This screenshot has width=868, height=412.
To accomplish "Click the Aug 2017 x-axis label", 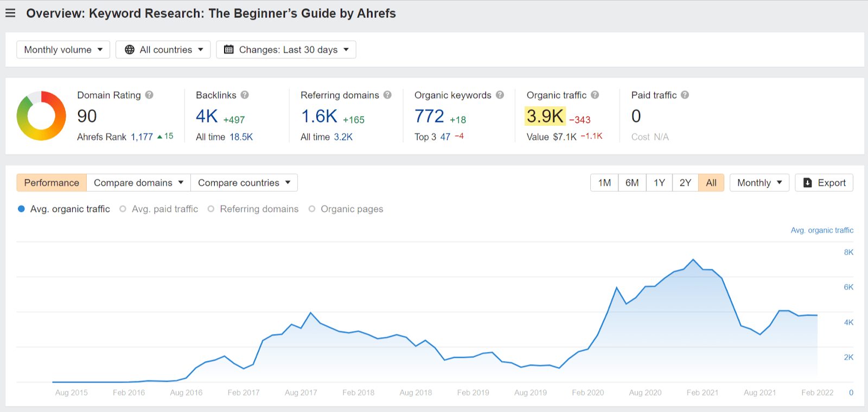I will 301,392.
